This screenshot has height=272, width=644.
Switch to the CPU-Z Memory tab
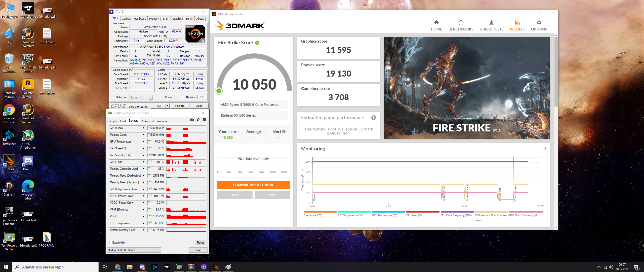154,19
